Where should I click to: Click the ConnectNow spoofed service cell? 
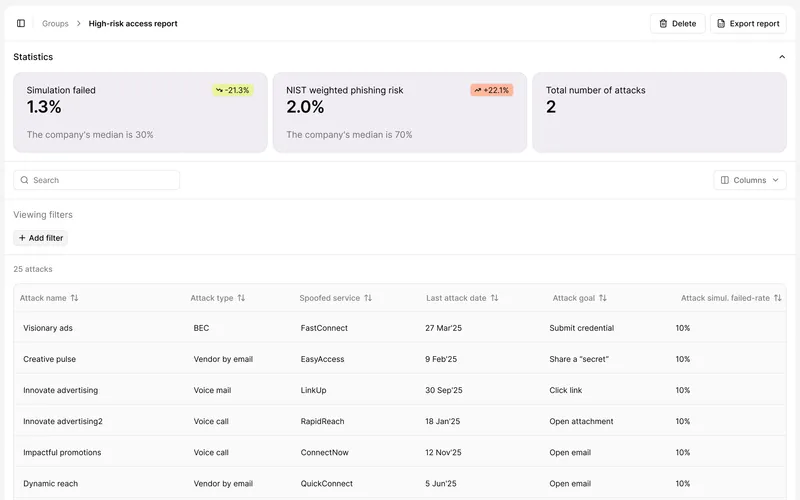click(324, 453)
